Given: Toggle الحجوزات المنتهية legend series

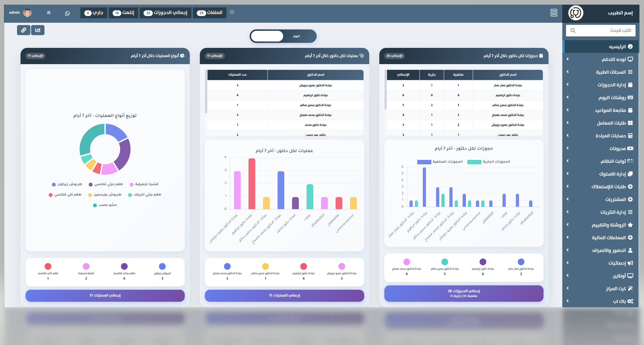Looking at the screenshot, I should pyautogui.click(x=440, y=162).
